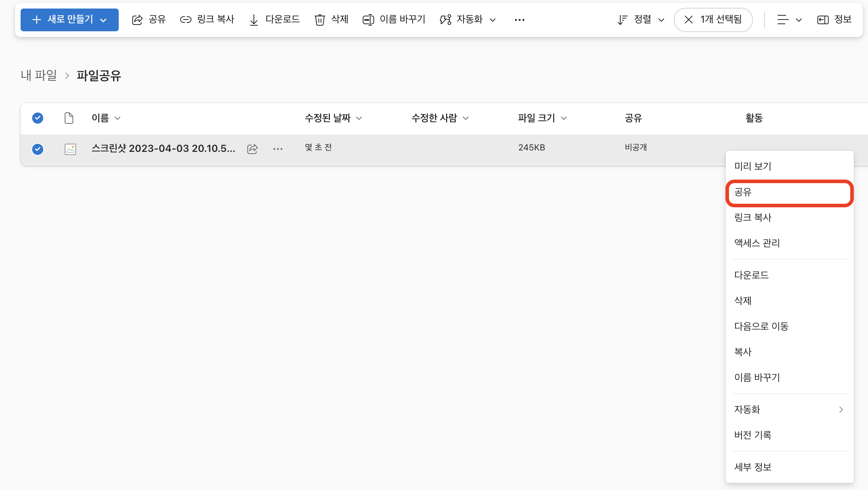Click the Copy link (링크 복사) toolbar icon
This screenshot has height=490, width=868.
(x=186, y=20)
